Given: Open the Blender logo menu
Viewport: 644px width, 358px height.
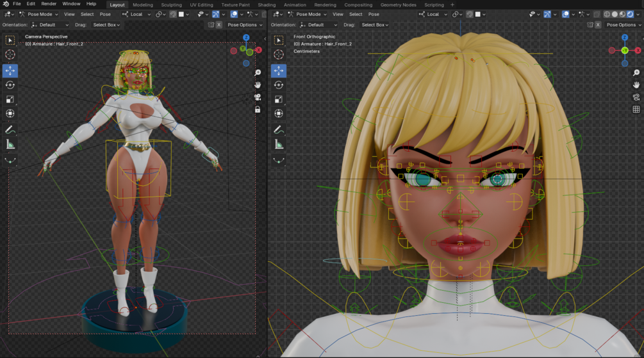Looking at the screenshot, I should [6, 4].
